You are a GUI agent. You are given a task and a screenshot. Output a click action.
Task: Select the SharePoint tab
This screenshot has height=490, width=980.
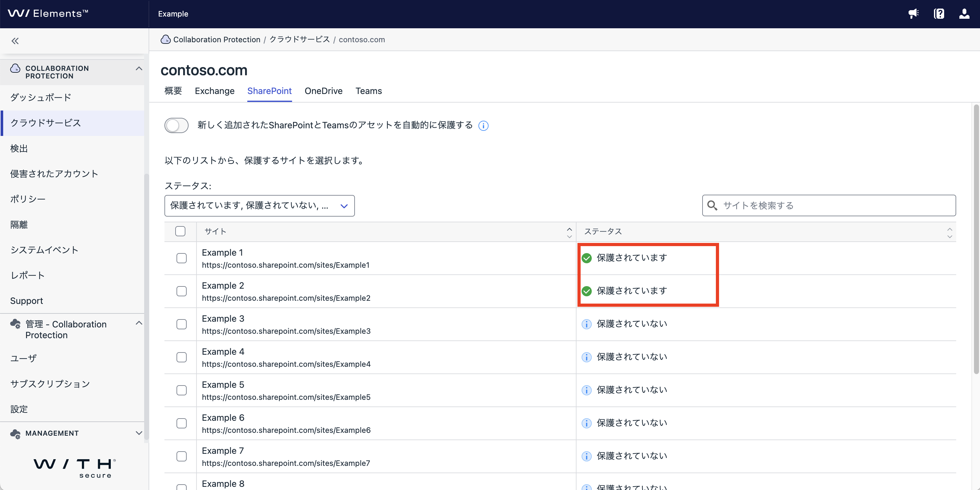coord(269,91)
